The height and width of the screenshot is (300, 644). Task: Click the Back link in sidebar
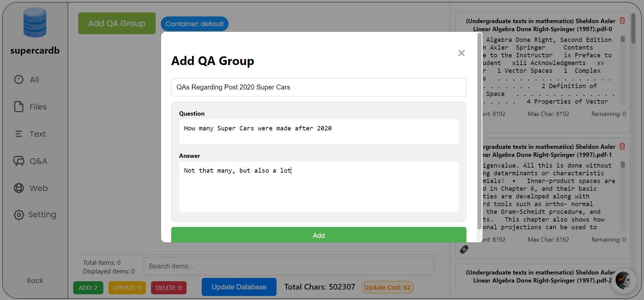click(35, 281)
